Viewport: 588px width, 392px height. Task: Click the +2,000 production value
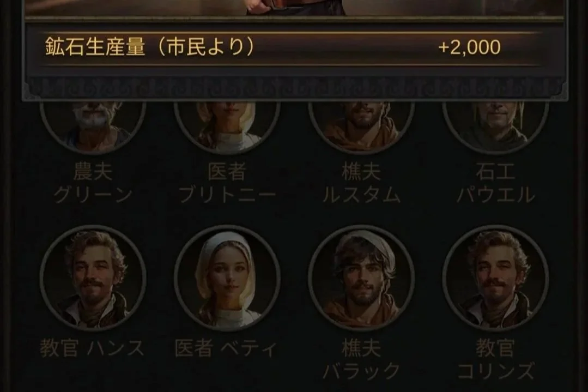click(x=469, y=47)
